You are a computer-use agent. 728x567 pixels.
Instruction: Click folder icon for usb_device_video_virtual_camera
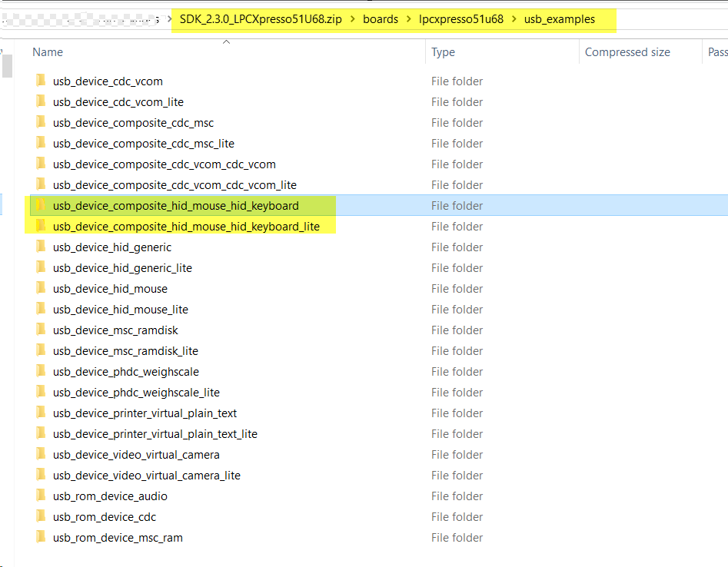pos(41,454)
